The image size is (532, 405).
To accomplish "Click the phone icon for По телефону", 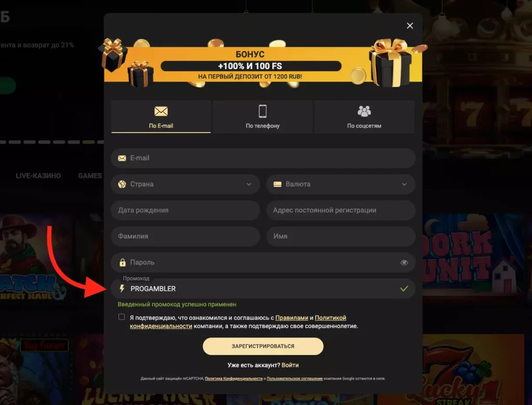I will coord(262,111).
